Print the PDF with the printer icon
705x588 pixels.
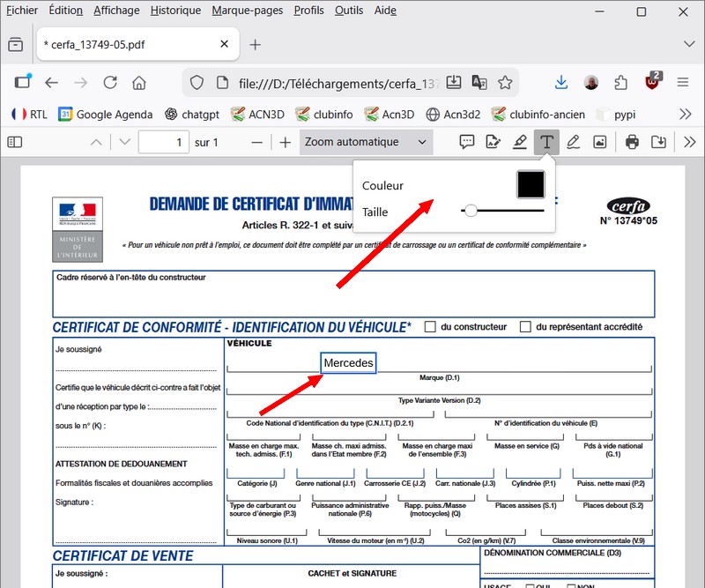tap(632, 142)
